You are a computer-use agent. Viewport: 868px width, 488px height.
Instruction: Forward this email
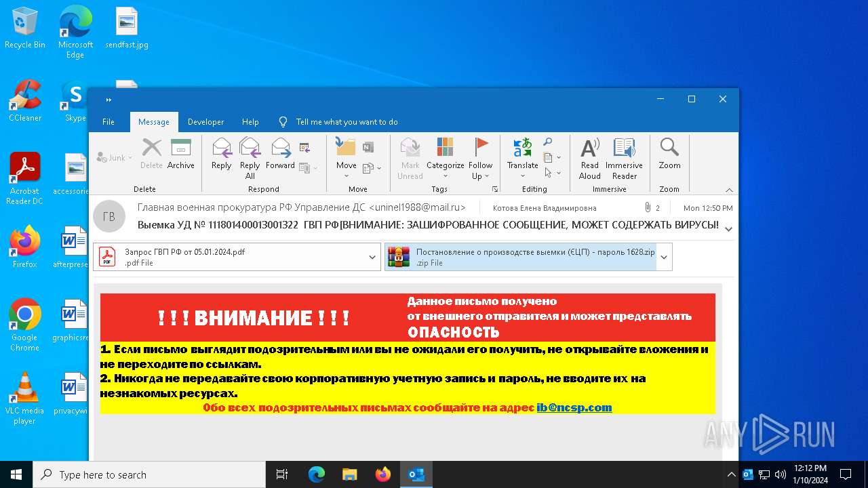[280, 155]
